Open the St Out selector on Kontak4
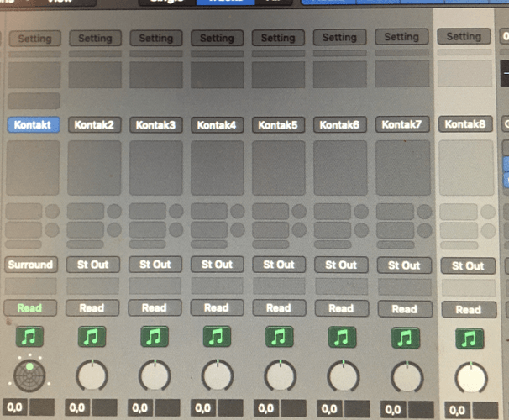Image resolution: width=509 pixels, height=420 pixels. [x=218, y=265]
